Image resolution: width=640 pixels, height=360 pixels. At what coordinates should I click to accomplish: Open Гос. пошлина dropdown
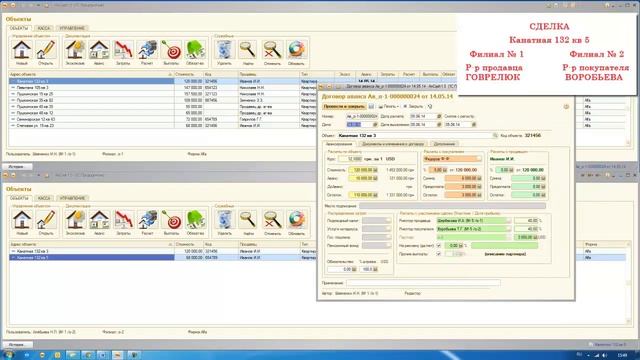pos(388,237)
